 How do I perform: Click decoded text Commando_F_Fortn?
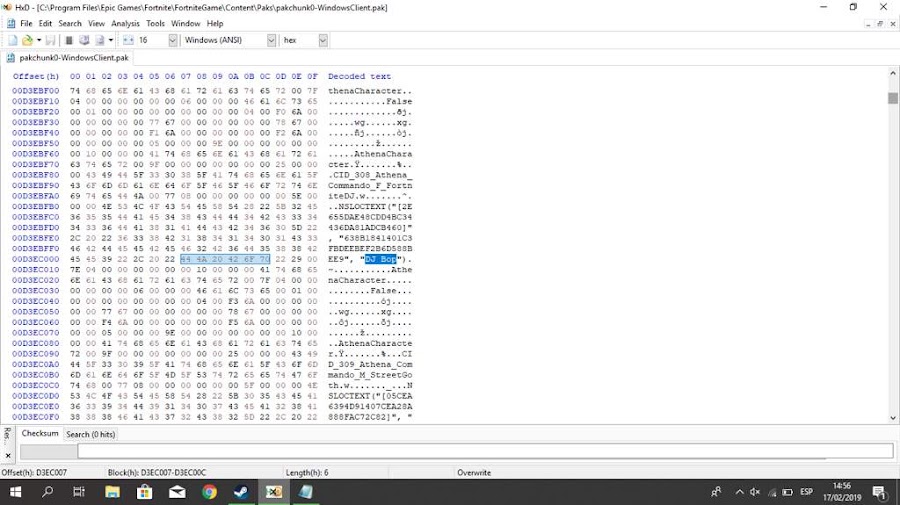(370, 185)
